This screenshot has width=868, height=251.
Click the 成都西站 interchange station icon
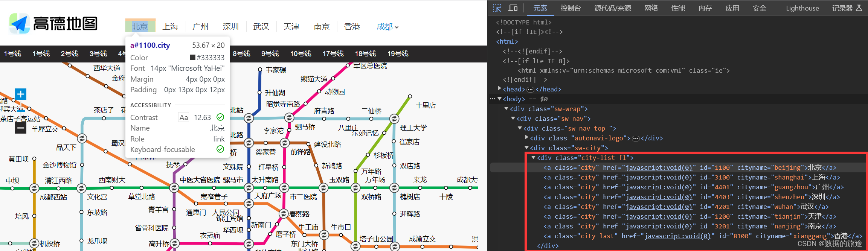tap(34, 188)
